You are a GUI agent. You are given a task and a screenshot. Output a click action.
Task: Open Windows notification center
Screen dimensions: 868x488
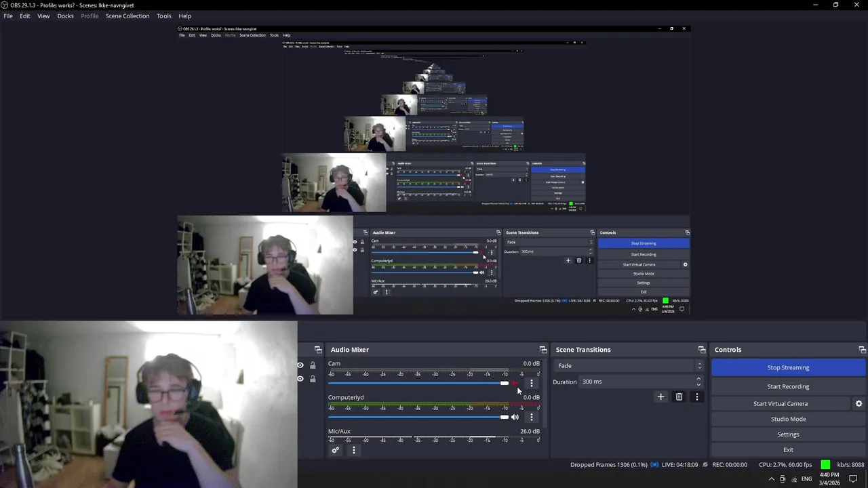[853, 479]
